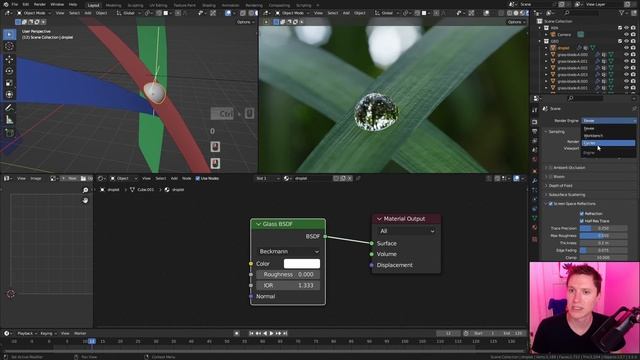The image size is (640, 360).
Task: Open the Object Mode dropdown in left viewport
Action: [34, 13]
